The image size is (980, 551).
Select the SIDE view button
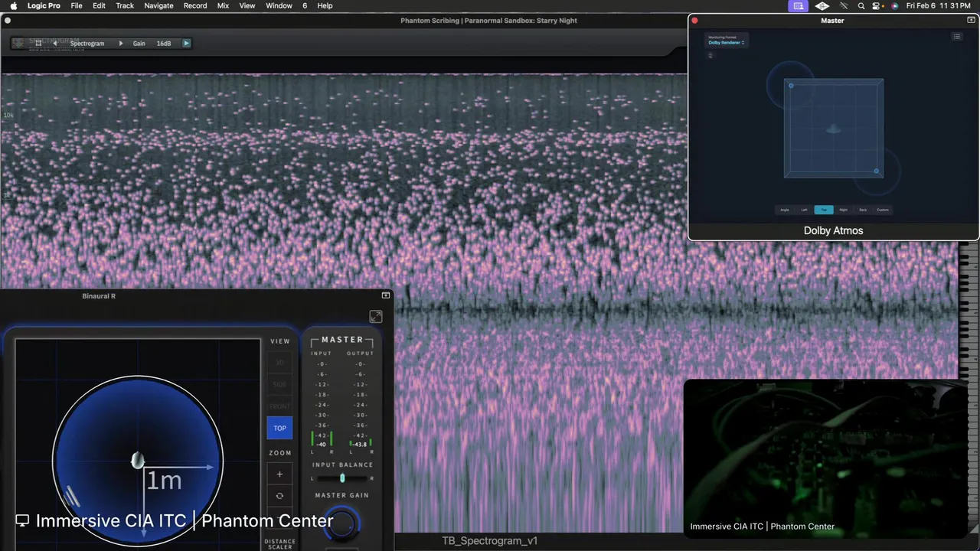coord(279,385)
